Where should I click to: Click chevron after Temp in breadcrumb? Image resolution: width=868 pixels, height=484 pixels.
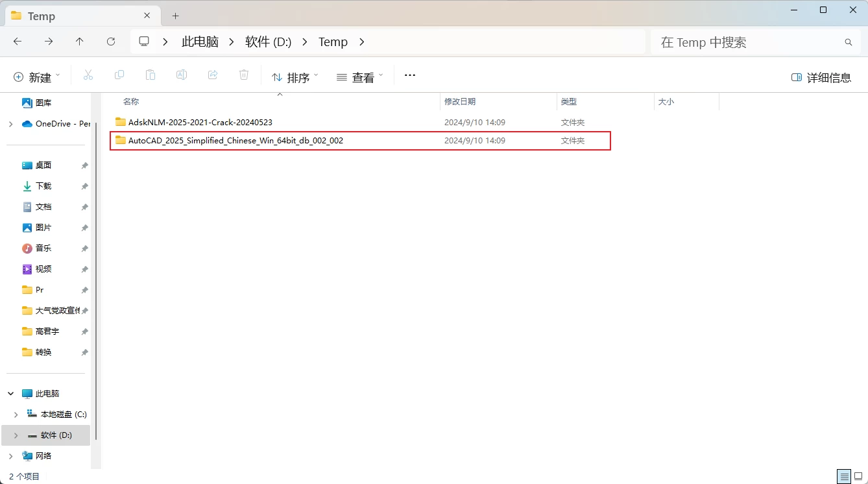361,42
